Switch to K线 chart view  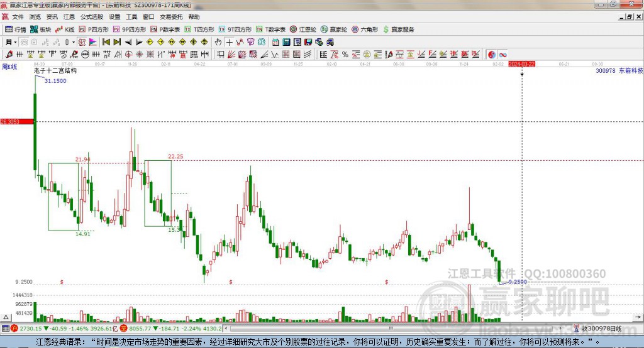(x=65, y=30)
